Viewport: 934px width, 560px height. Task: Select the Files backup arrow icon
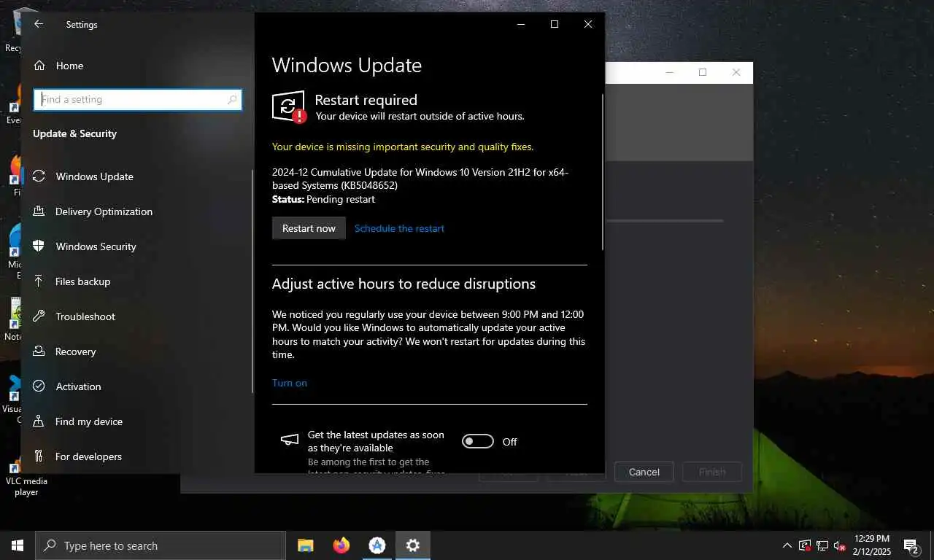[x=39, y=281]
